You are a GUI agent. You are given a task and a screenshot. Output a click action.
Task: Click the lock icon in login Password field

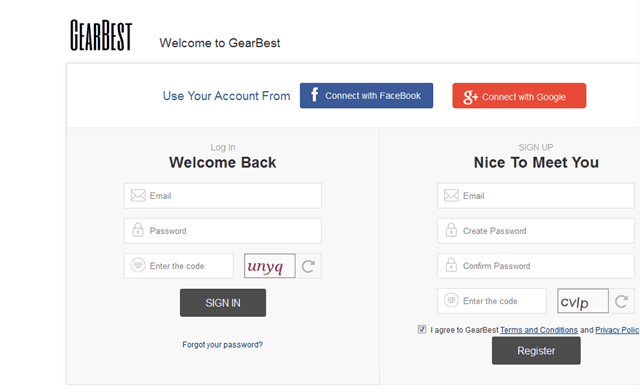click(138, 230)
